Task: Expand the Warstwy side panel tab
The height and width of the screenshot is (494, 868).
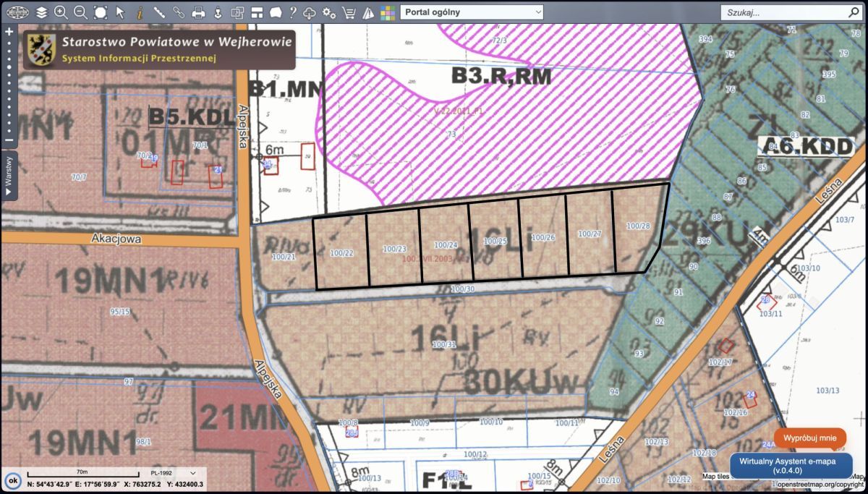Action: 9,175
